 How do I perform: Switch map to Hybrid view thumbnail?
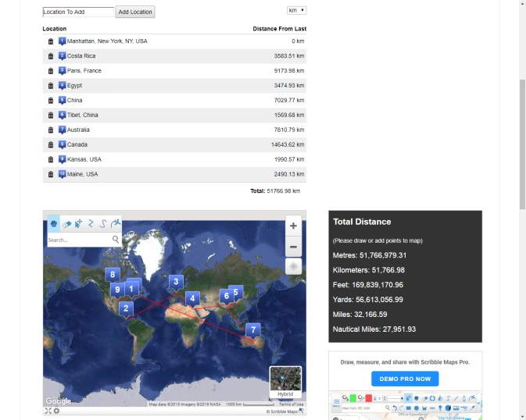click(285, 382)
